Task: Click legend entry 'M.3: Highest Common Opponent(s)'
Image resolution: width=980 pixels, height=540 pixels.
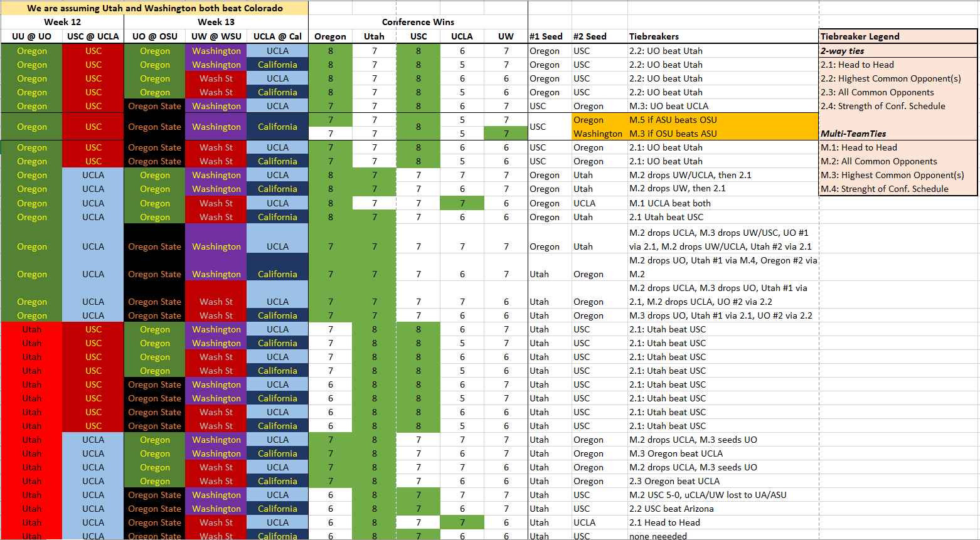Action: click(898, 175)
